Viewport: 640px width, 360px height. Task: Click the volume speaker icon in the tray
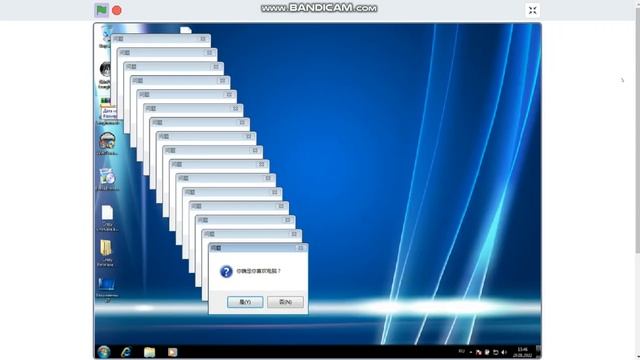[504, 352]
